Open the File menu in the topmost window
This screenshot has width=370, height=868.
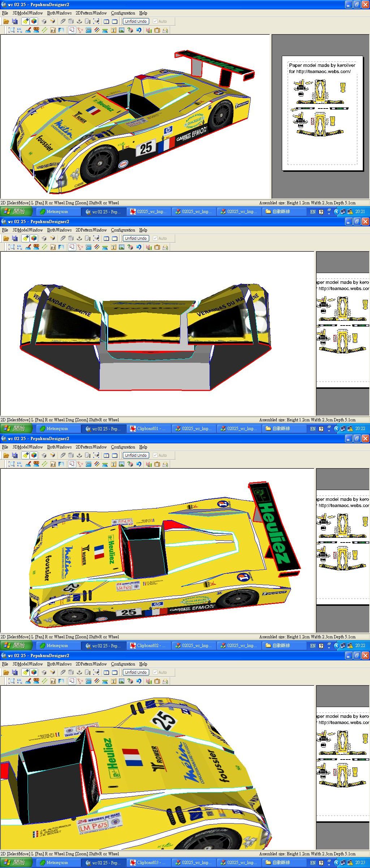click(5, 13)
